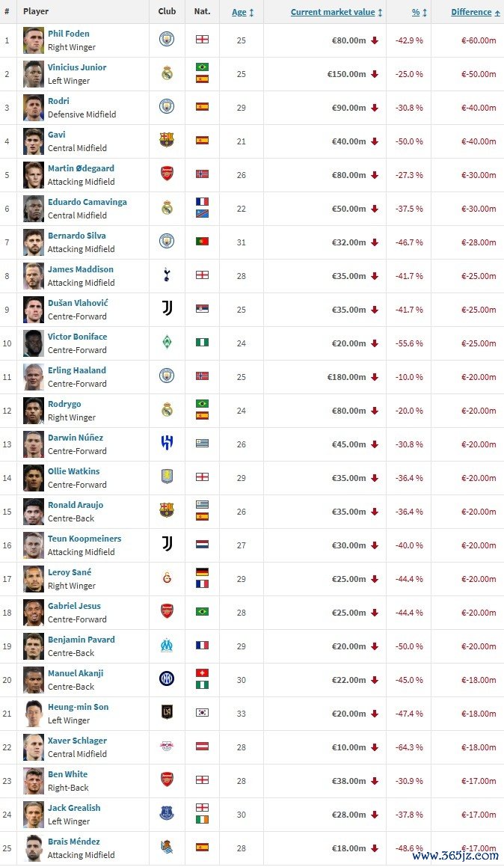
Task: Click Rodri's player photo thumbnail
Action: point(34,108)
